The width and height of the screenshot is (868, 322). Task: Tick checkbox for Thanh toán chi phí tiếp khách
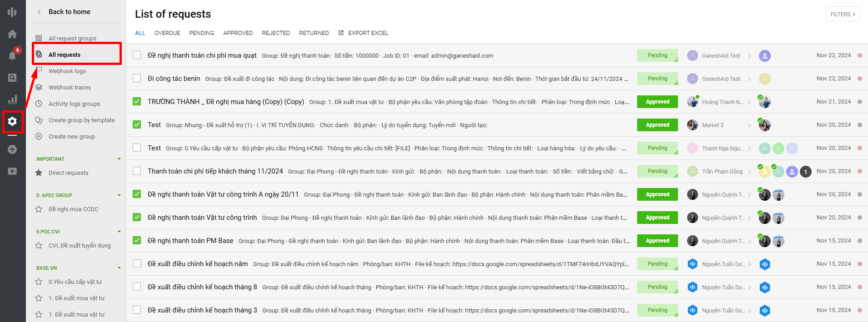(137, 171)
